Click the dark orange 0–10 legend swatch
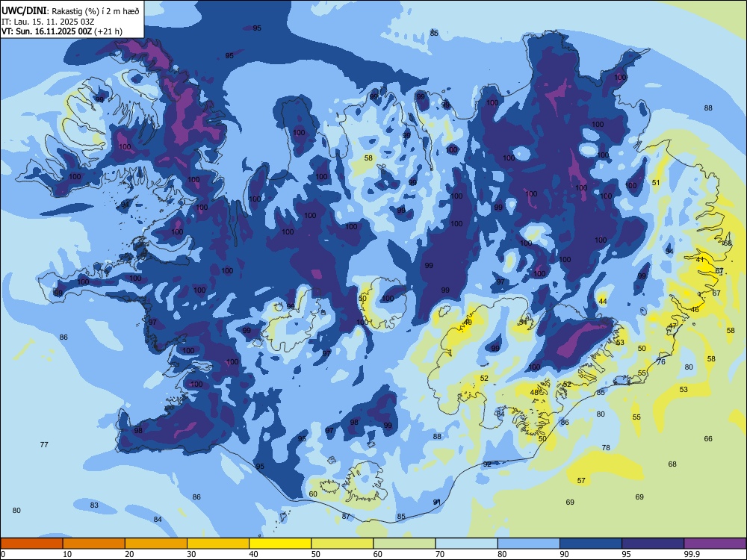Viewport: 747px width, 560px height. tap(31, 544)
